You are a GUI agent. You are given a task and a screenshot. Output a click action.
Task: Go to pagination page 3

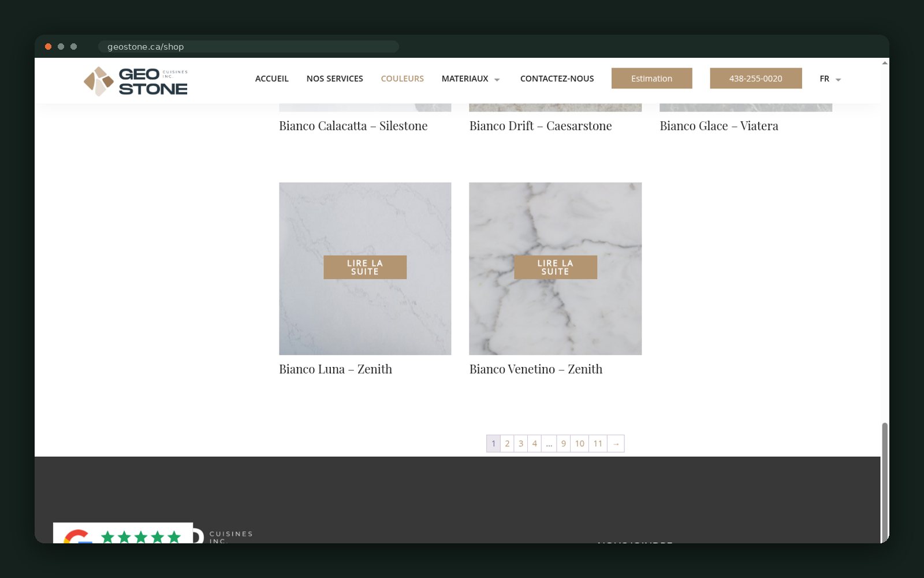pyautogui.click(x=521, y=443)
